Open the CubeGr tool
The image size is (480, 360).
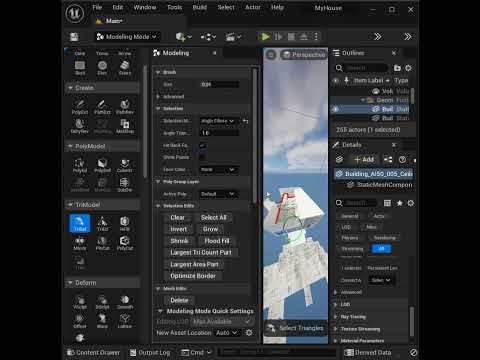click(x=125, y=165)
